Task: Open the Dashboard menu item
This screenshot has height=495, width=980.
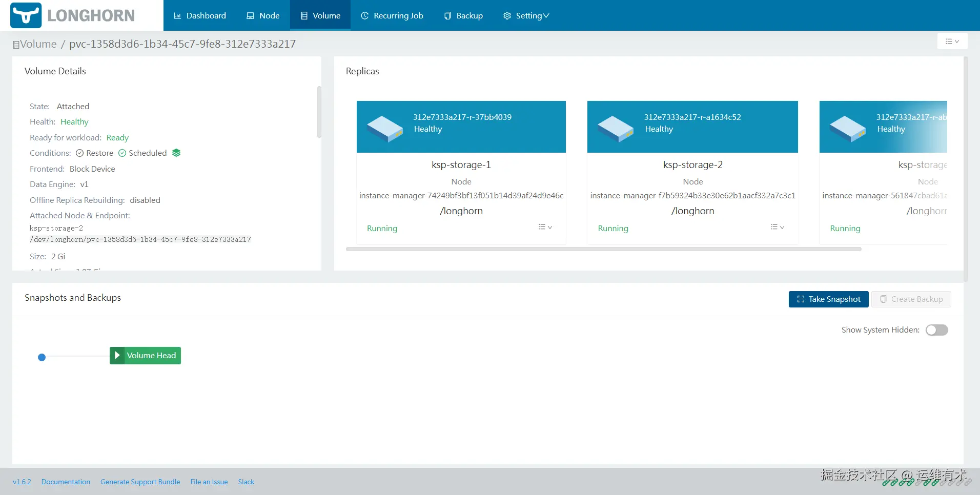Action: point(200,15)
